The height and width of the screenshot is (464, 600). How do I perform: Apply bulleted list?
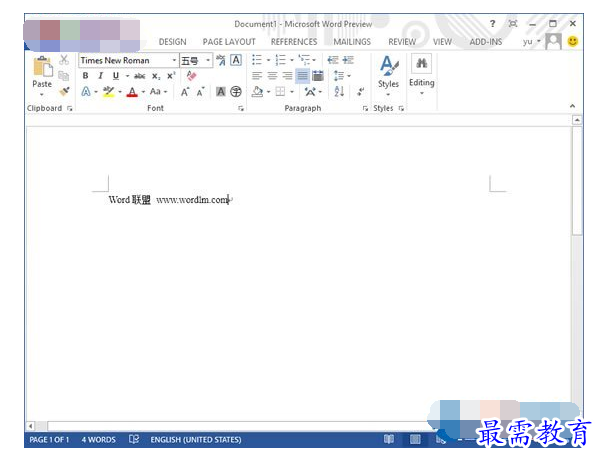(257, 60)
